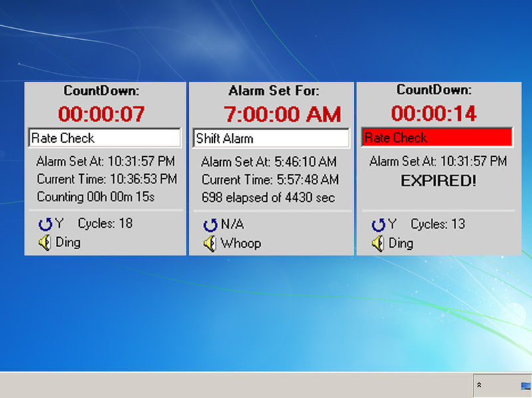532x398 pixels.
Task: Show hidden icons in the system tray
Action: pos(479,385)
